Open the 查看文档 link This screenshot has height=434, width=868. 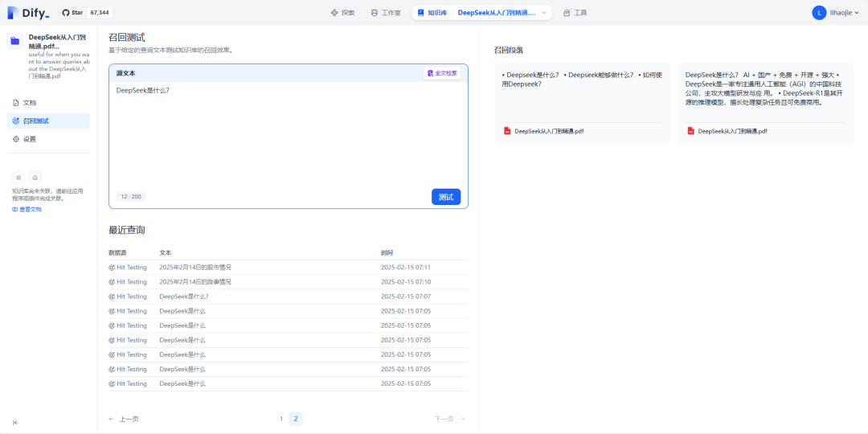27,209
